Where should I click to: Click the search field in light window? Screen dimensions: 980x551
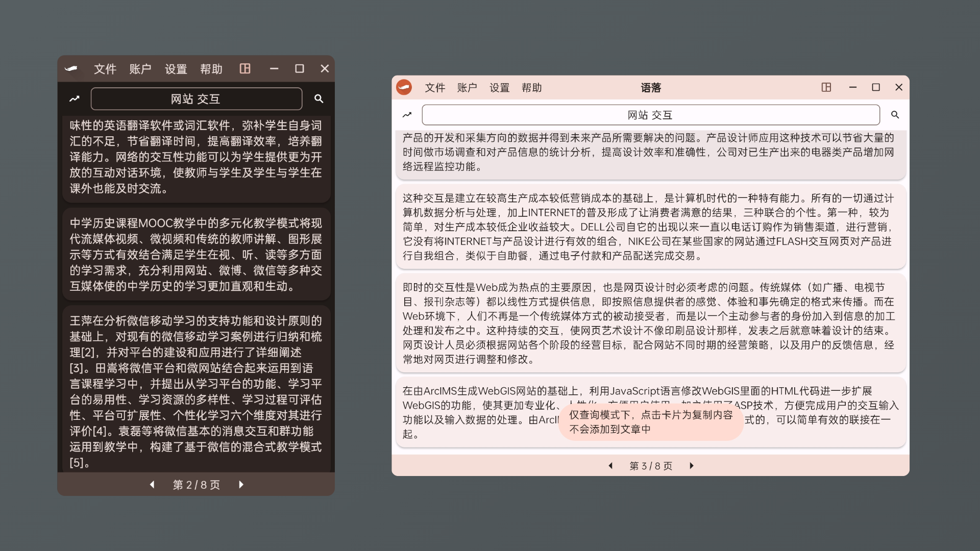tap(650, 115)
